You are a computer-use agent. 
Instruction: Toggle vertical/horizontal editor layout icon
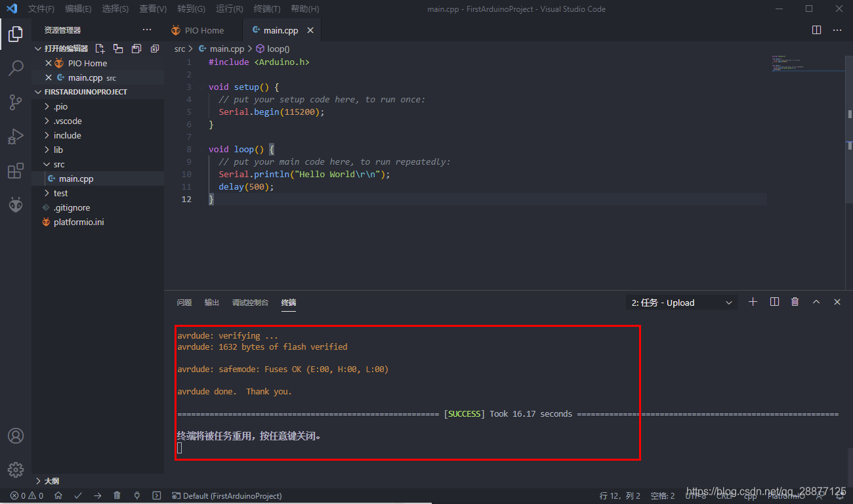(118, 49)
